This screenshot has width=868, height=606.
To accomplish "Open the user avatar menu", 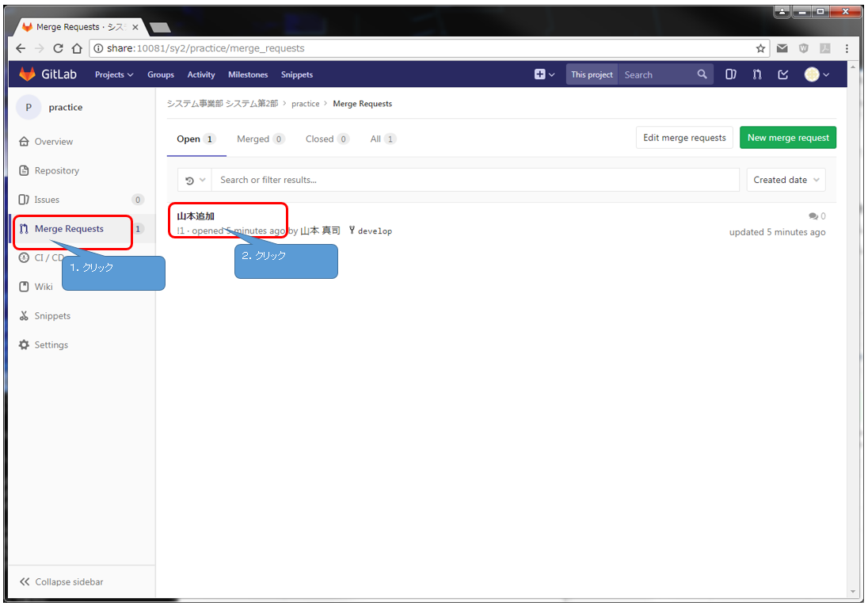I will [x=816, y=74].
